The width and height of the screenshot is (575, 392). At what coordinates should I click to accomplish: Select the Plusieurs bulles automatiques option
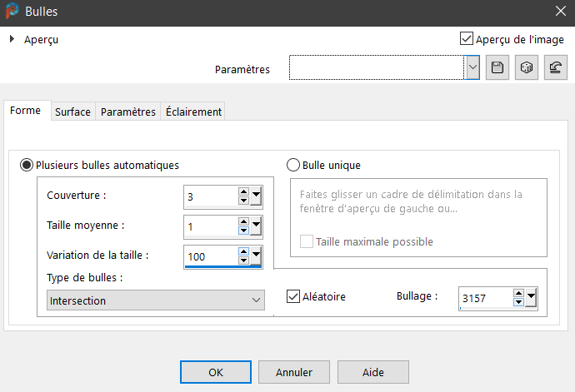(27, 165)
